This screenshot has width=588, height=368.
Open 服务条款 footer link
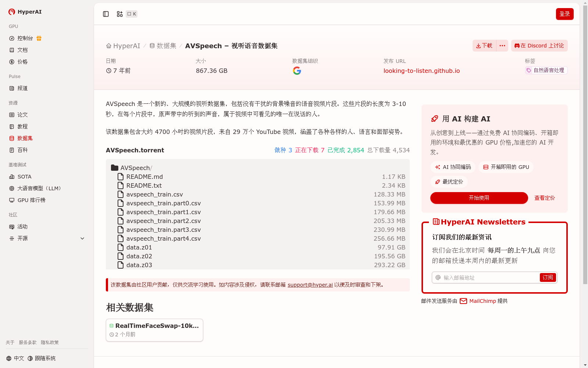coord(28,343)
